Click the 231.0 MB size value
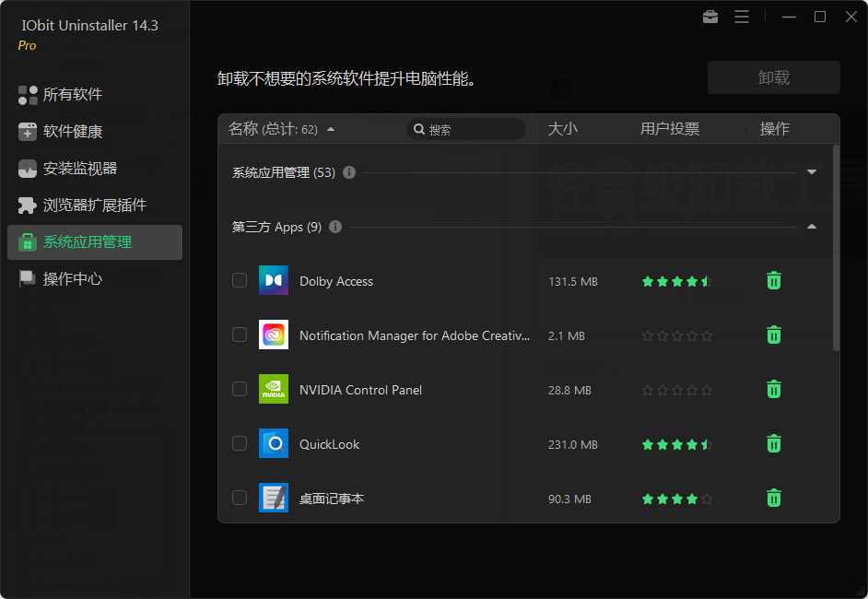This screenshot has height=599, width=868. (573, 444)
